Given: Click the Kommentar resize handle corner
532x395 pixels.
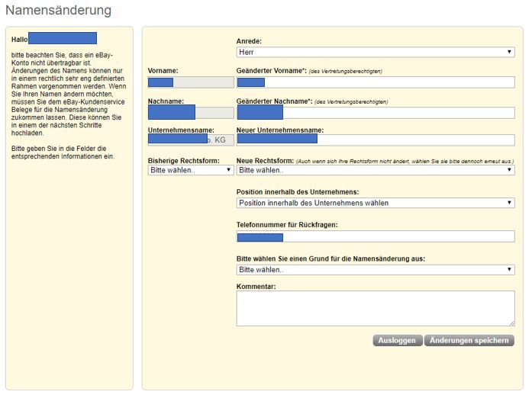Looking at the screenshot, I should pos(512,323).
